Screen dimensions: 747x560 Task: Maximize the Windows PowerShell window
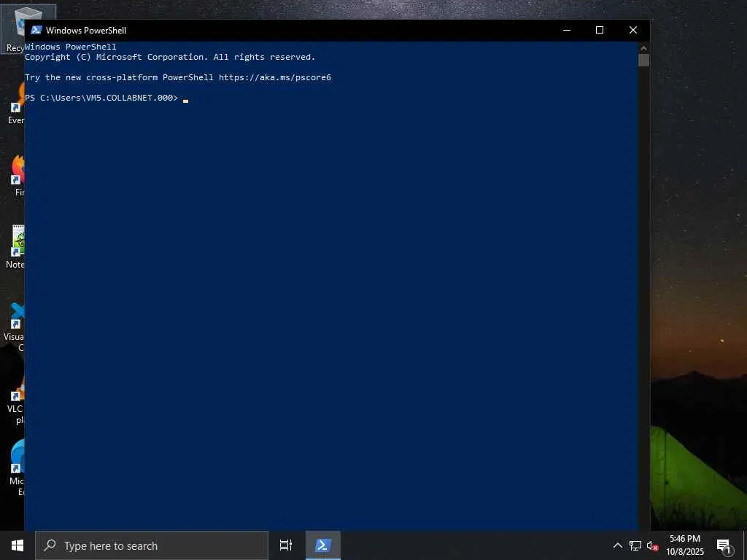pos(600,30)
